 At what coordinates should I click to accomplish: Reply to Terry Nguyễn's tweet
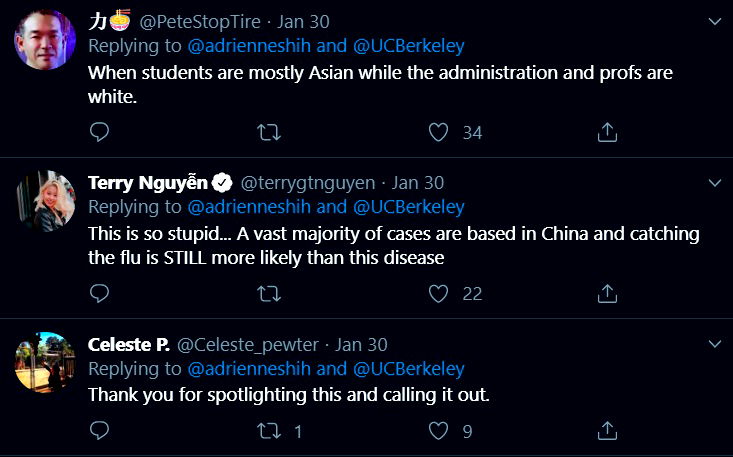(99, 293)
